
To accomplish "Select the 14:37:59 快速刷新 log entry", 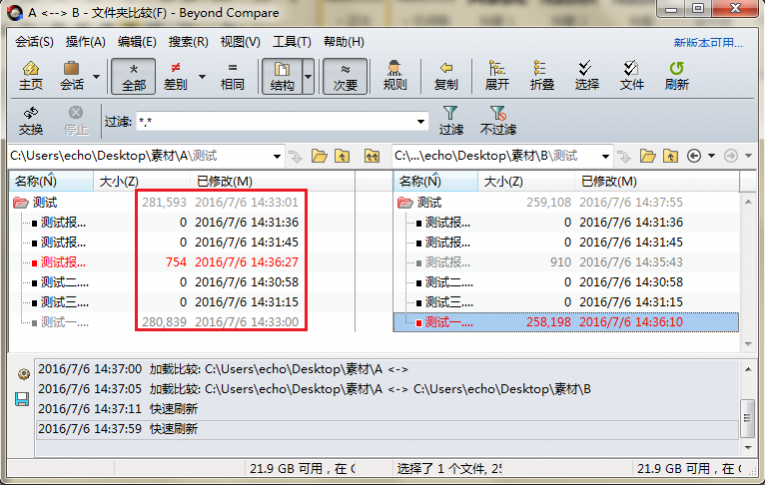I will click(x=387, y=429).
